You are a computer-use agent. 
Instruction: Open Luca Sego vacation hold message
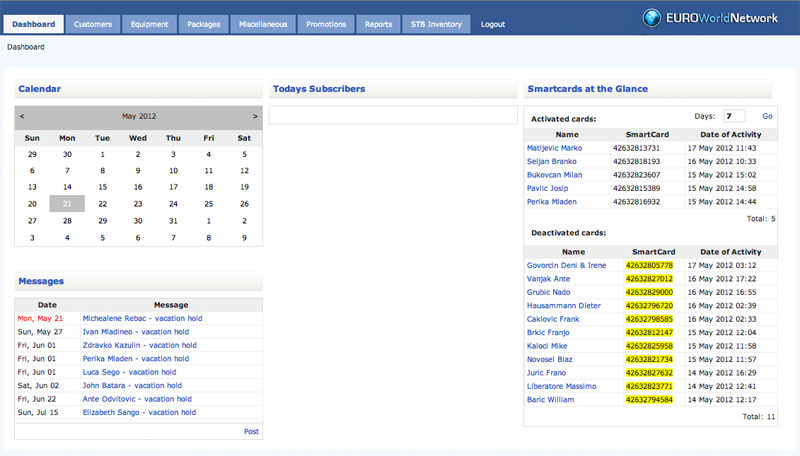point(129,372)
